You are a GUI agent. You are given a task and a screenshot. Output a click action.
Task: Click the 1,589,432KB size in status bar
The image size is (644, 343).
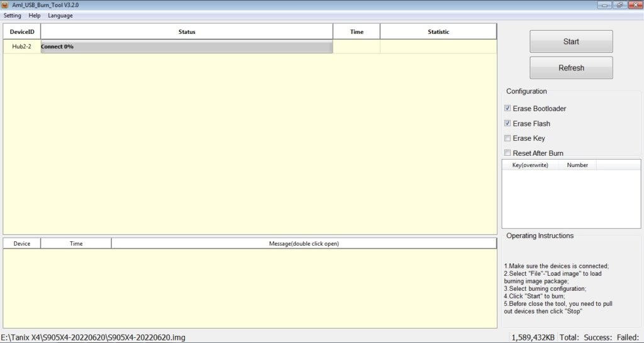click(533, 338)
